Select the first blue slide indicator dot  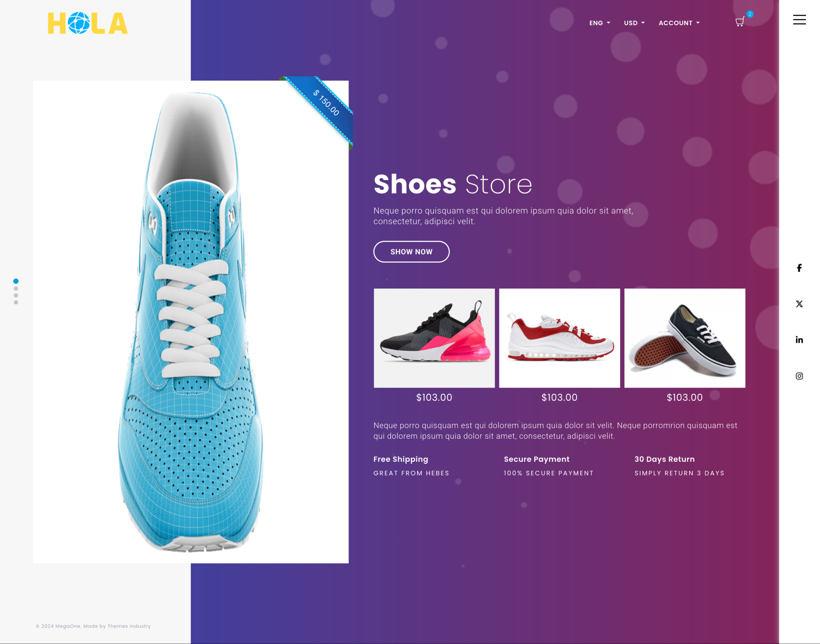(x=16, y=281)
